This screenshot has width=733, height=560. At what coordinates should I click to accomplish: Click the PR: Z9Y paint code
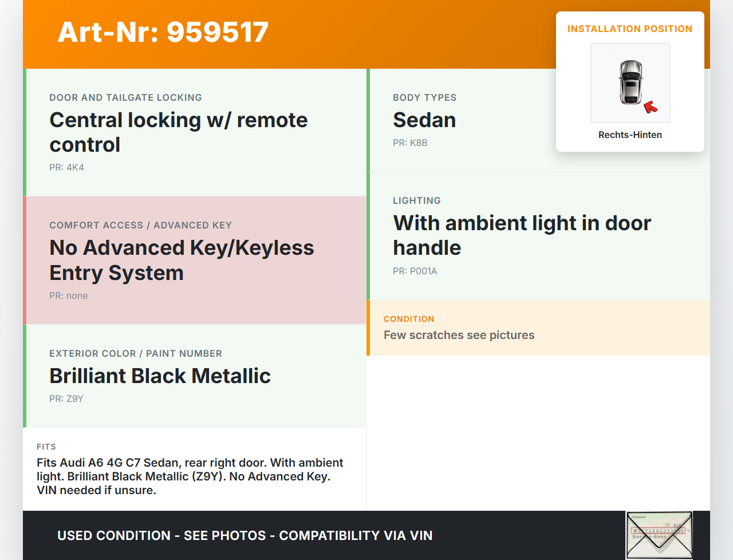66,399
